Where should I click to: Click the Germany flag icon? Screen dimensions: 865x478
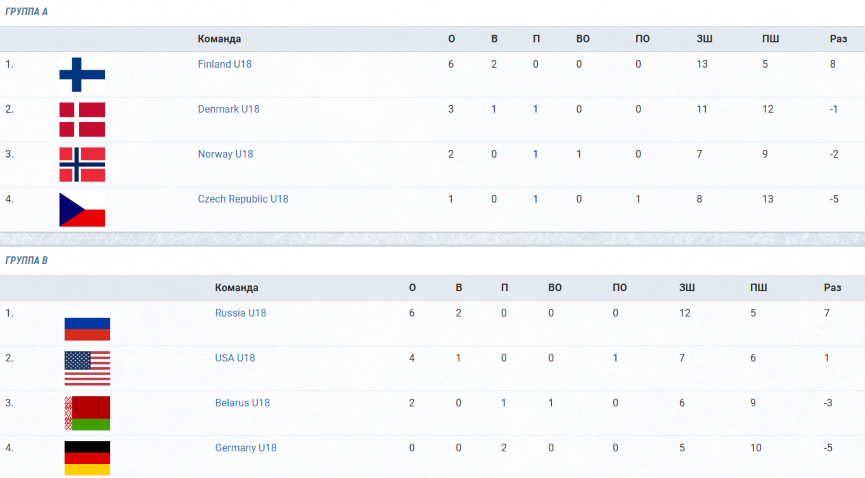[87, 458]
